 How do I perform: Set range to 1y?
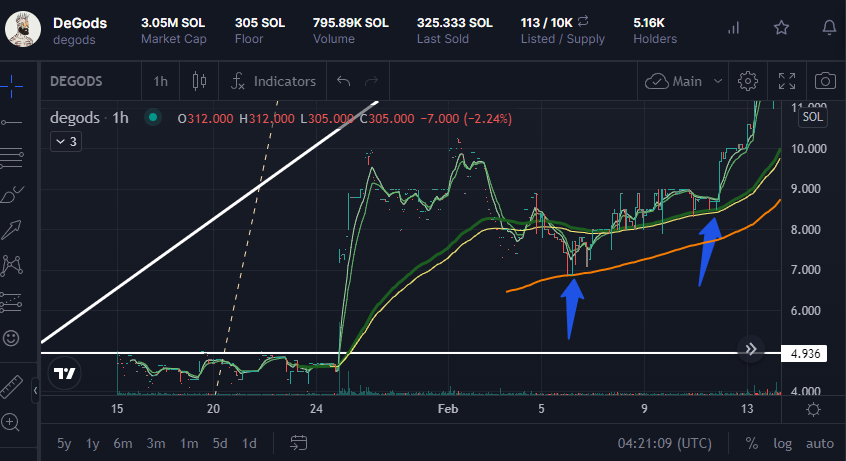pos(92,444)
